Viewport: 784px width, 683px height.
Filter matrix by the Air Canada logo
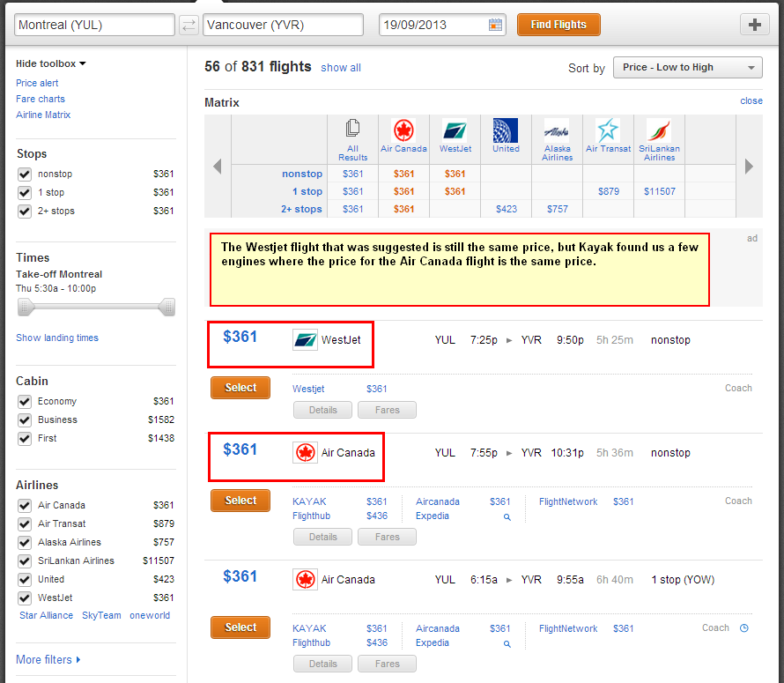403,130
